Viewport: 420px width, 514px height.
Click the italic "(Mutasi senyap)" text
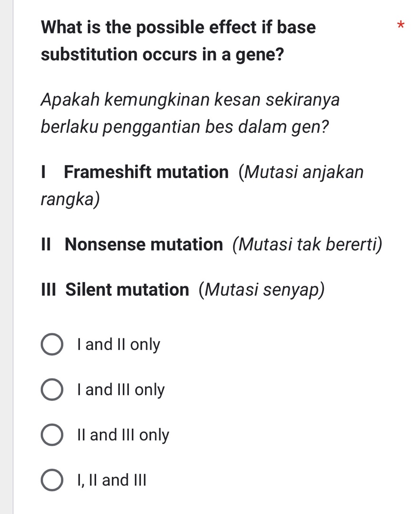[262, 290]
